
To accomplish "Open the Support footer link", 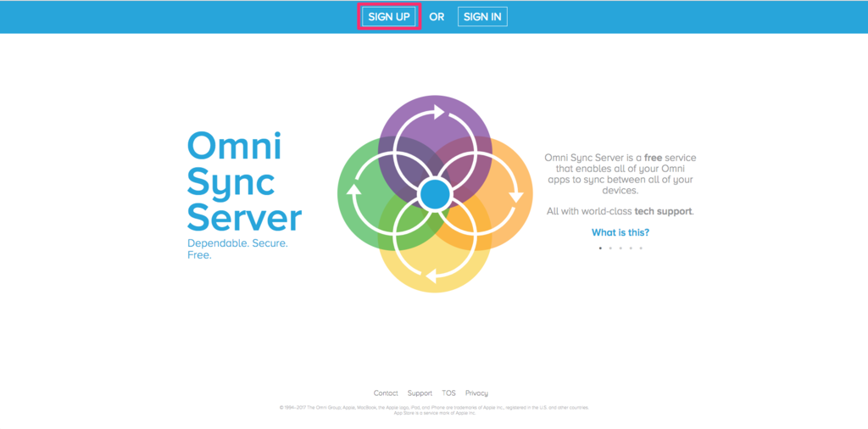I will click(x=420, y=393).
